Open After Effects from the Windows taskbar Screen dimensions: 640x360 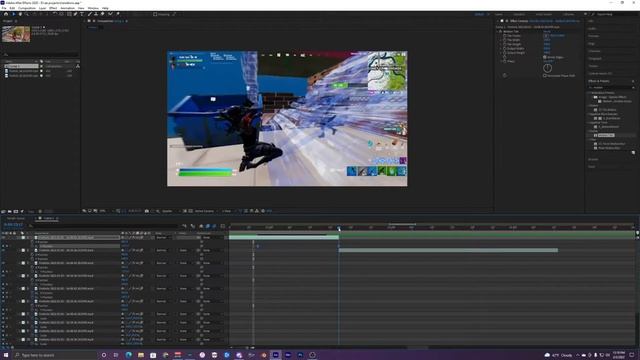pos(276,355)
